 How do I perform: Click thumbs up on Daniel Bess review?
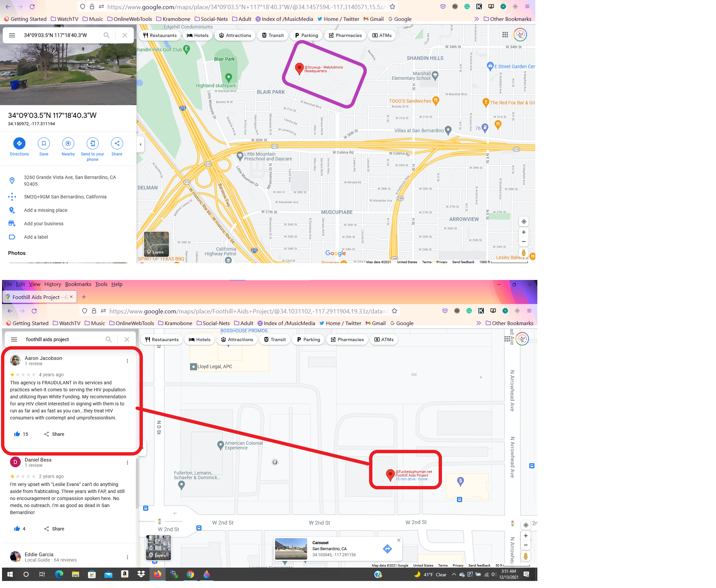point(17,528)
